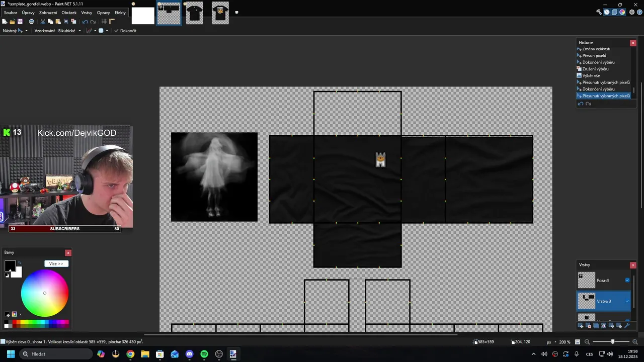Toggle visibility checkbox of Pozadí layer
Image resolution: width=644 pixels, height=362 pixels.
click(x=627, y=280)
